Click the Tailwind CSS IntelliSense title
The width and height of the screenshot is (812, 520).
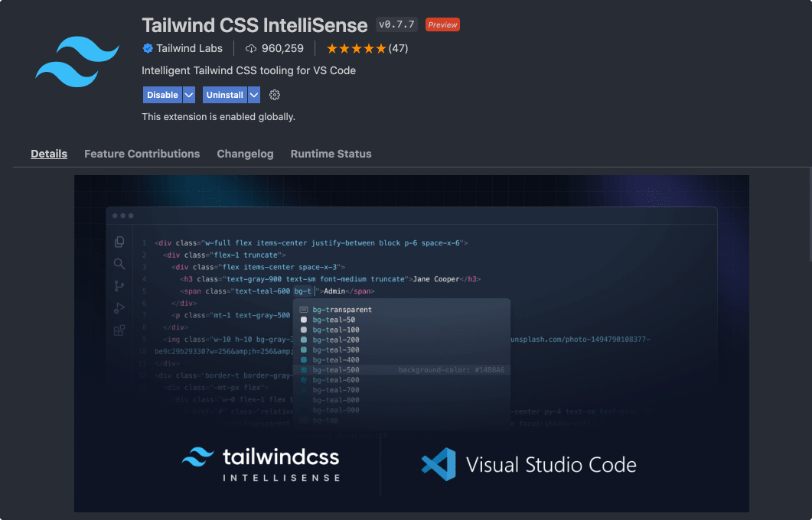(x=255, y=24)
